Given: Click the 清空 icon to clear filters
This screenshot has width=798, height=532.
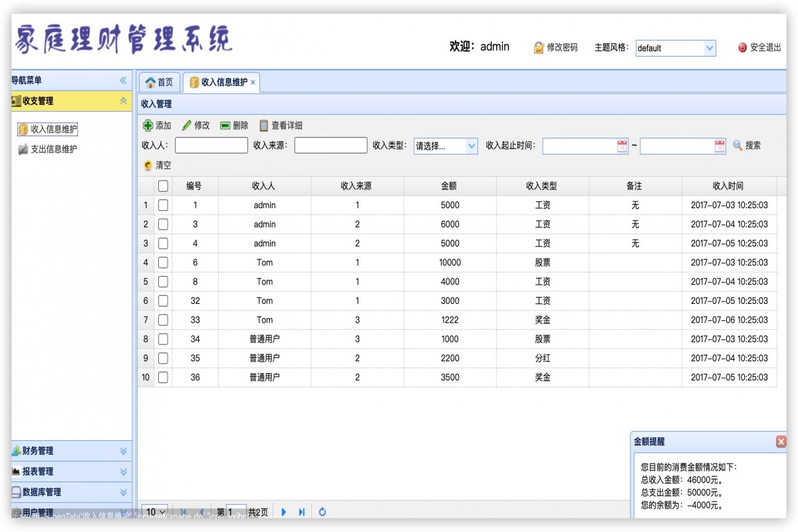Looking at the screenshot, I should pyautogui.click(x=149, y=165).
